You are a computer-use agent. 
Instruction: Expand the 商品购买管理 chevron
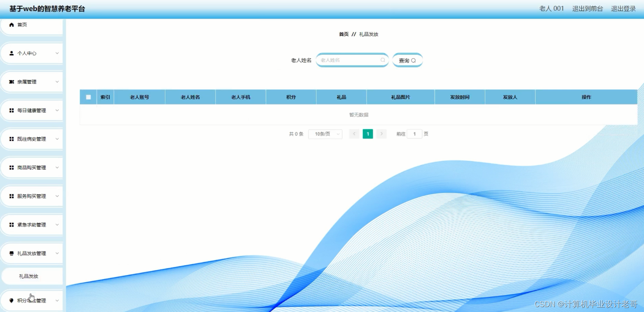tap(57, 168)
